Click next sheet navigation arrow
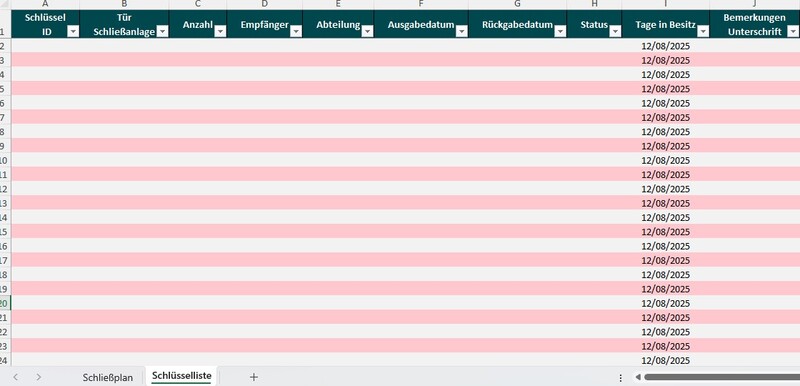 click(39, 377)
